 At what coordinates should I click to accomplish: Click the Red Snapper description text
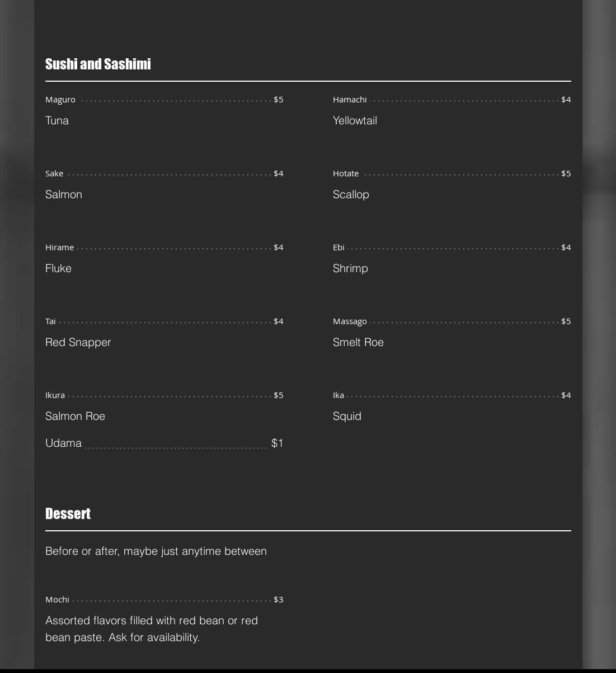[78, 343]
